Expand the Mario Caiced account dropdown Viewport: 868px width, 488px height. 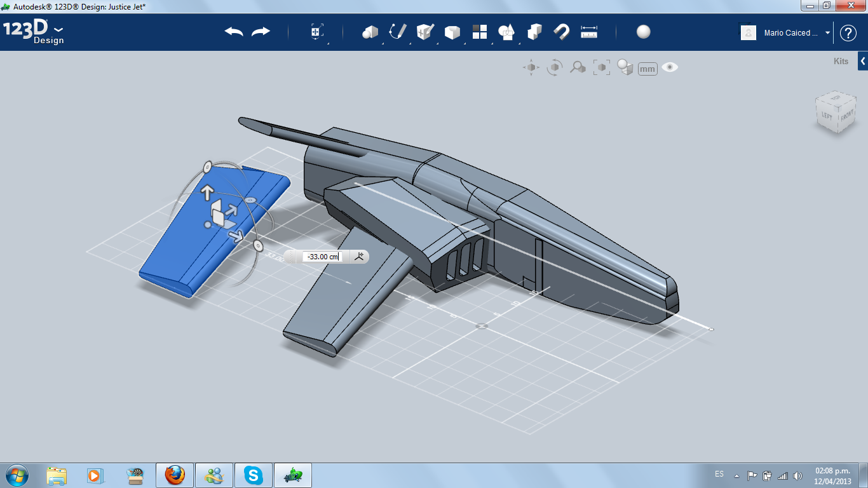827,33
